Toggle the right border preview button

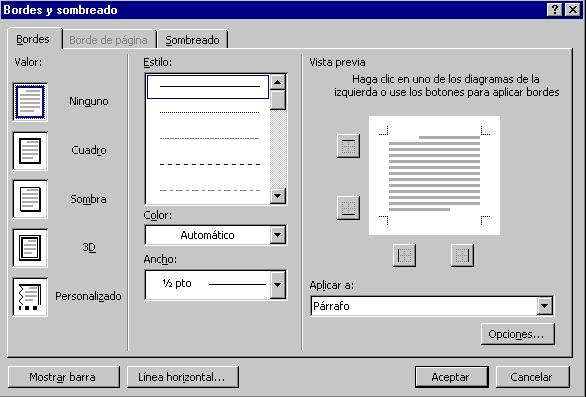click(x=462, y=255)
